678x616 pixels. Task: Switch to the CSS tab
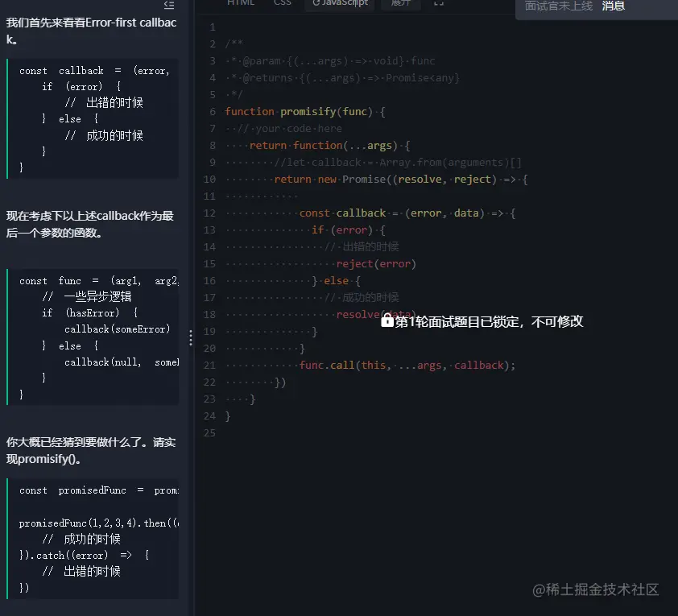[x=283, y=3]
